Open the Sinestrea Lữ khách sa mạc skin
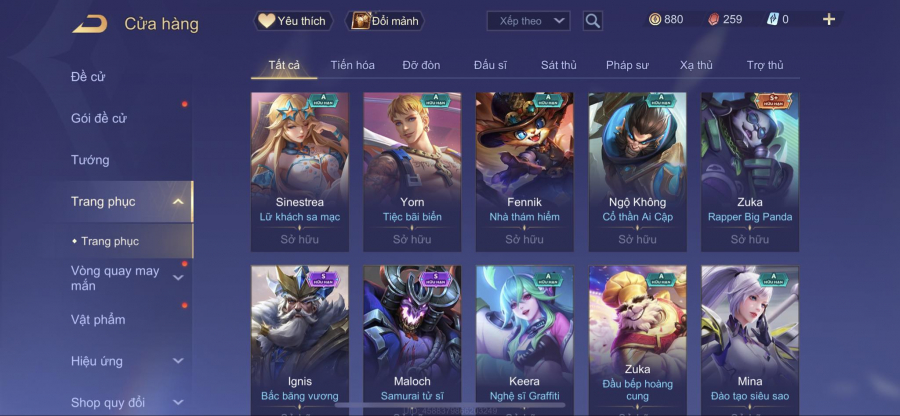The image size is (900, 416). coord(300,172)
